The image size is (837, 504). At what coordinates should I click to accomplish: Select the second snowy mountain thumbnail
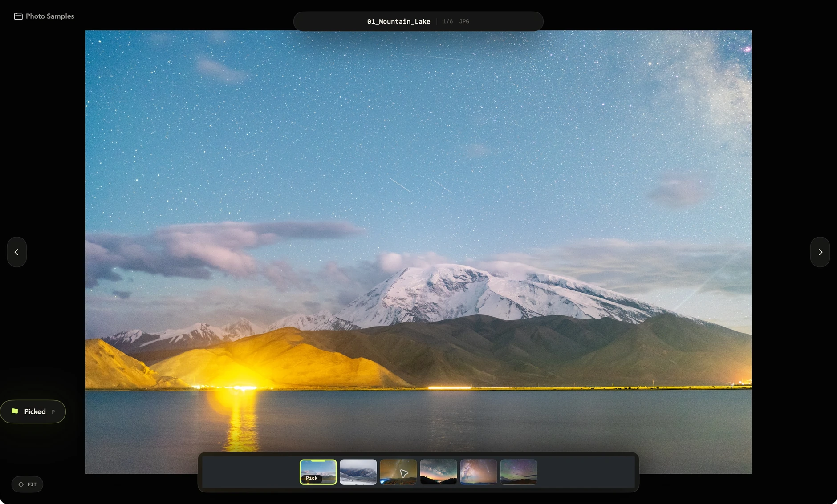click(358, 472)
